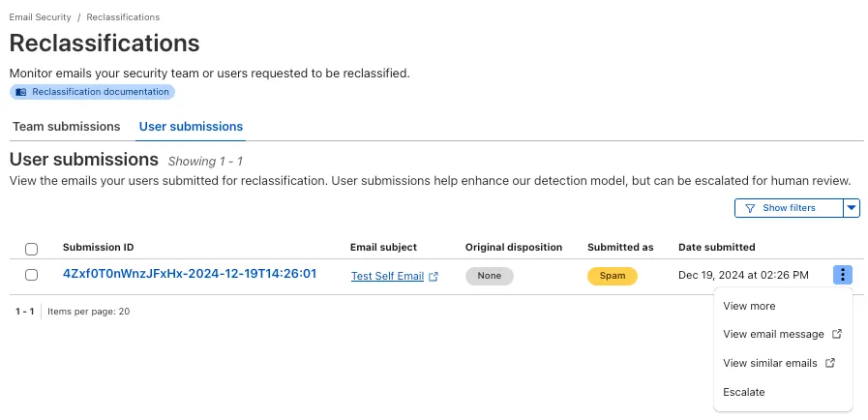The height and width of the screenshot is (420, 868).
Task: Click the external link icon beside Test Self Email
Action: point(434,276)
